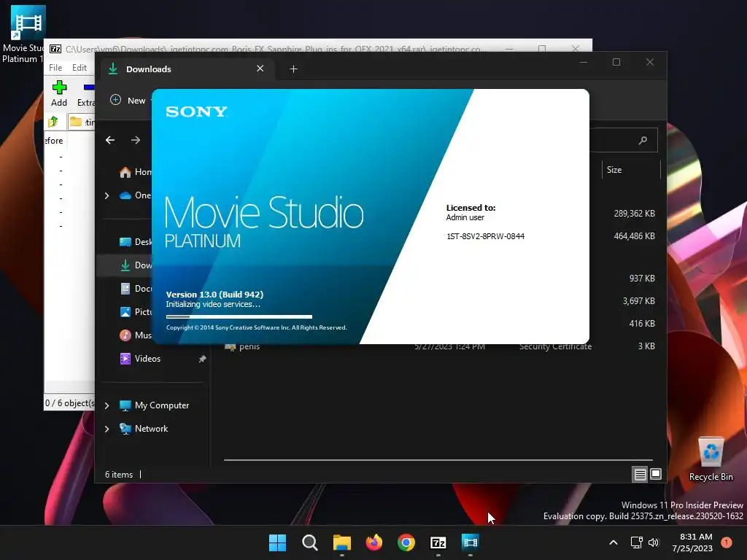The height and width of the screenshot is (560, 747).
Task: Open Documents in Explorer sidebar
Action: [x=135, y=289]
